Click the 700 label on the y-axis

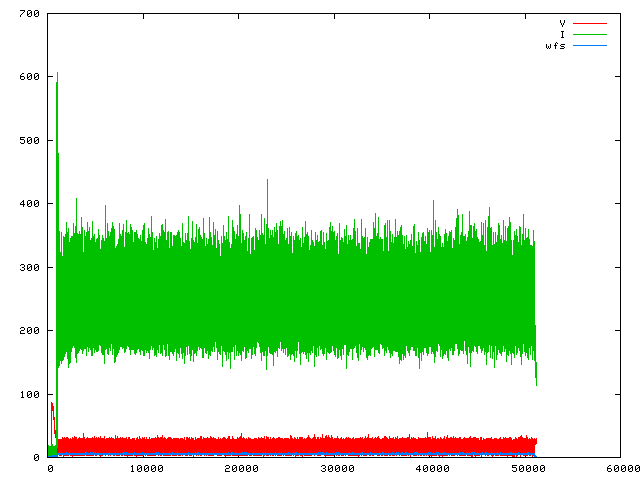pos(29,14)
